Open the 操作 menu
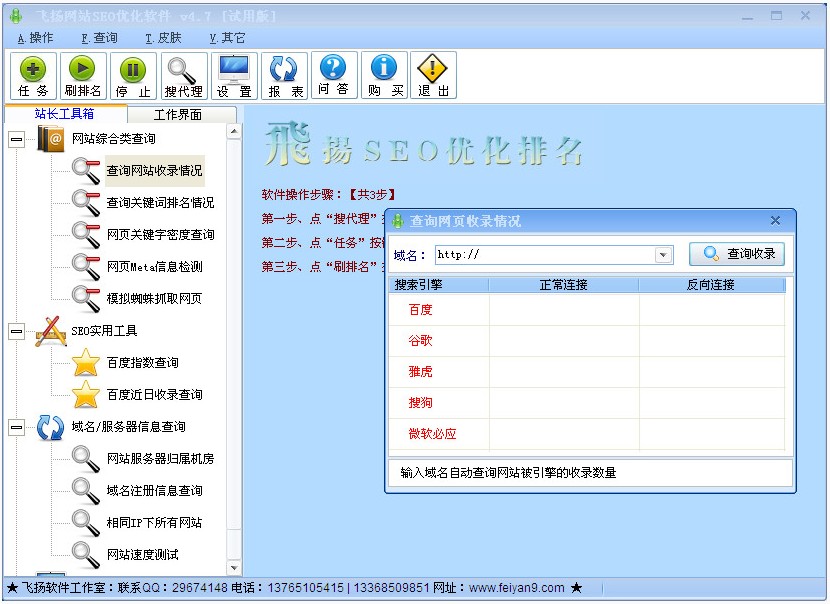Image resolution: width=830 pixels, height=604 pixels. click(36, 38)
